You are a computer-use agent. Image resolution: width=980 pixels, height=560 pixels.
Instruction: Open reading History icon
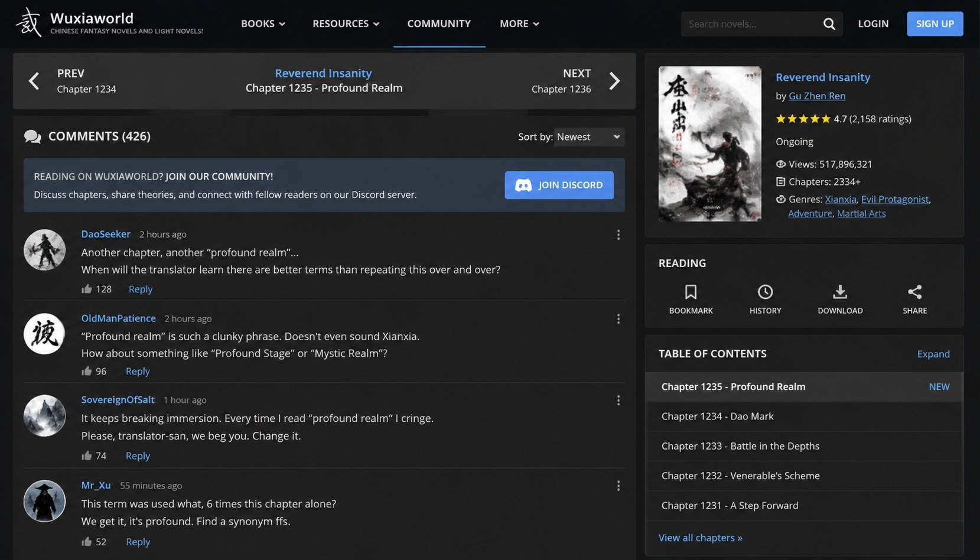765,292
